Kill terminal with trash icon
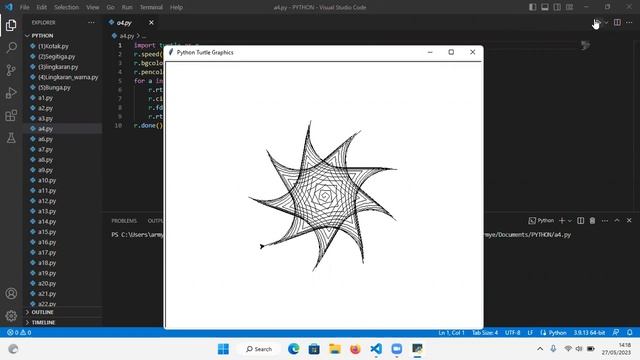The image size is (640, 360). tap(592, 220)
